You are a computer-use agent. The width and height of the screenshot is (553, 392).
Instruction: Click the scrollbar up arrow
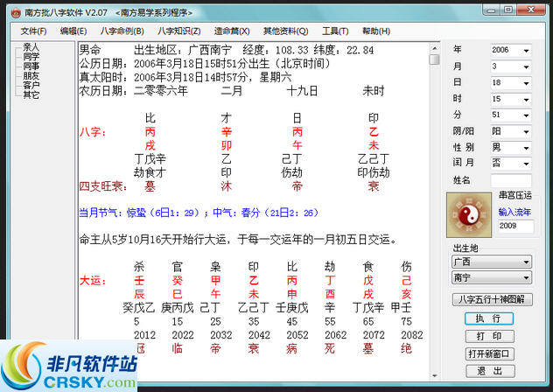click(435, 48)
